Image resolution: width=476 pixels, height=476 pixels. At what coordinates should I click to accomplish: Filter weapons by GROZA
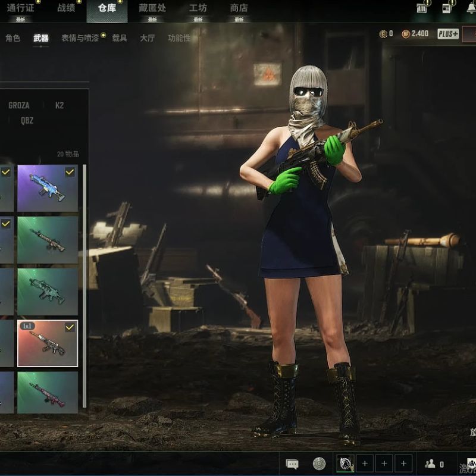tap(18, 105)
